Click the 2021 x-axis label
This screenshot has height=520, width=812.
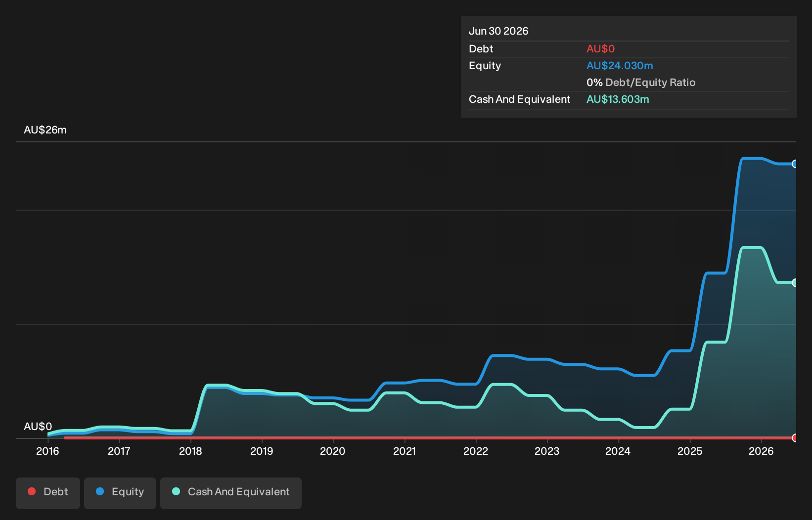(x=405, y=451)
